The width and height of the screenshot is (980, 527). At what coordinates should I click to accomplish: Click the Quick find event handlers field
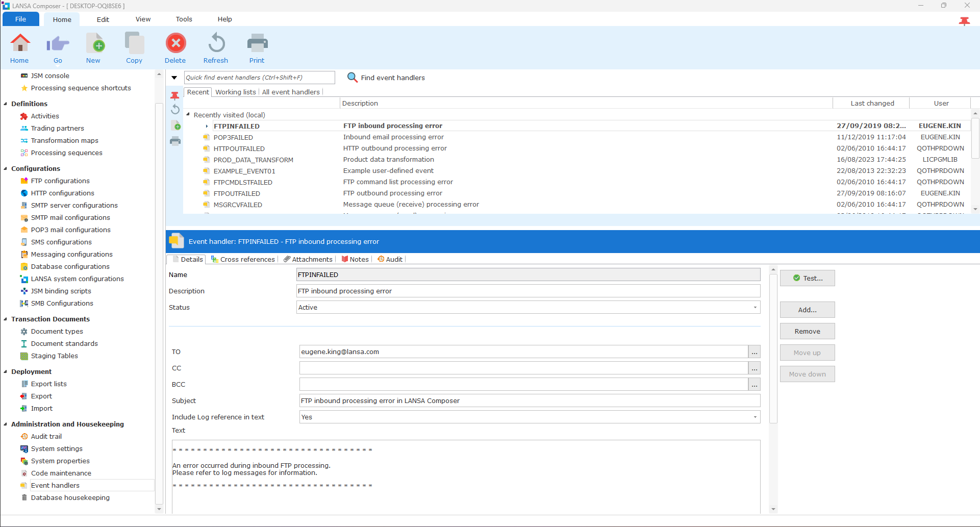(x=259, y=78)
